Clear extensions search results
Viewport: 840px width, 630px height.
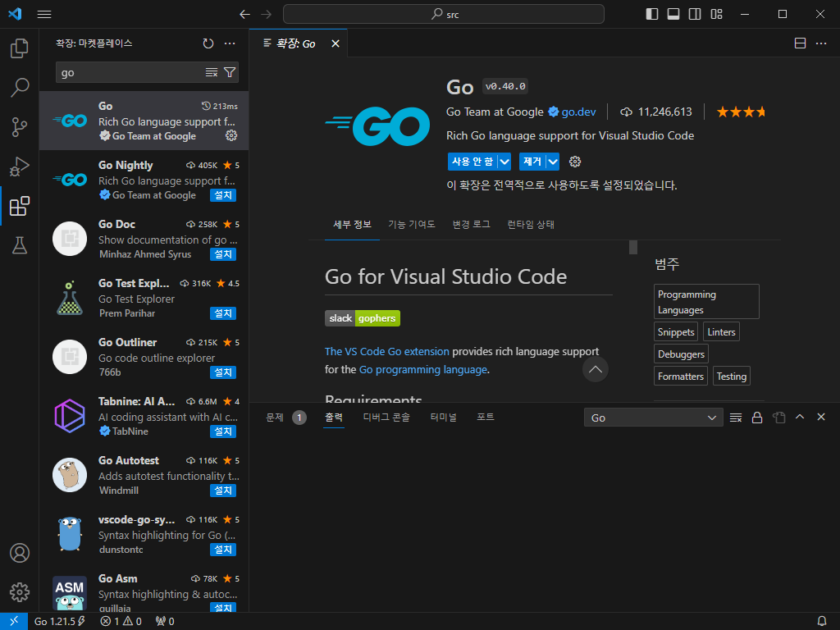(212, 72)
